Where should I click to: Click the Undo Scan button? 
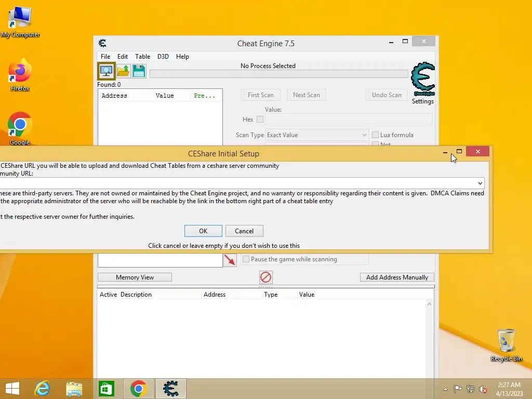tap(387, 95)
